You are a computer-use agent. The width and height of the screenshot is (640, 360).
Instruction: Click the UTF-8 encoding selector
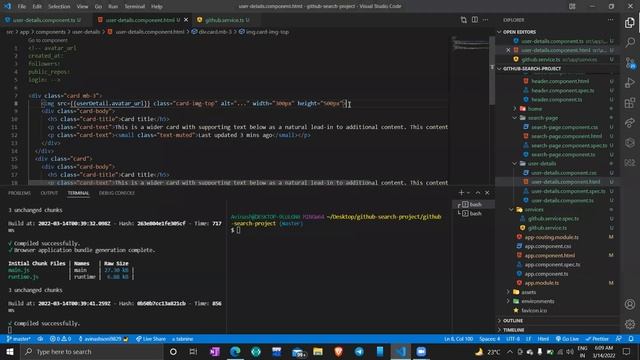coord(513,339)
